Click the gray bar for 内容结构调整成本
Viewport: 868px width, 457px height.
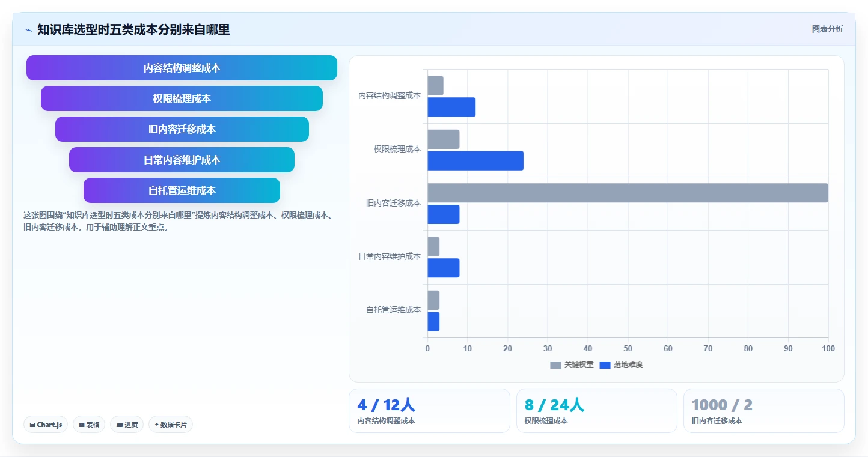[435, 85]
